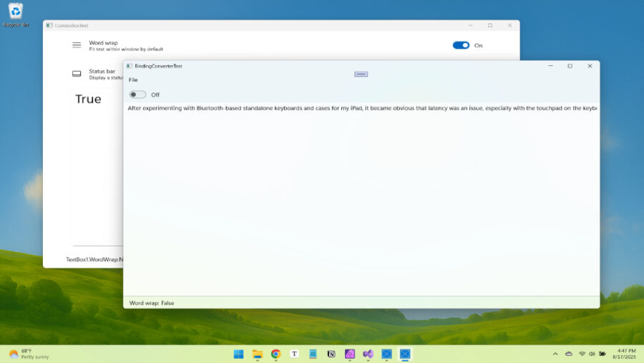Show hidden icons via the tray chevron
Viewport: 644px width, 363px height.
pyautogui.click(x=555, y=354)
